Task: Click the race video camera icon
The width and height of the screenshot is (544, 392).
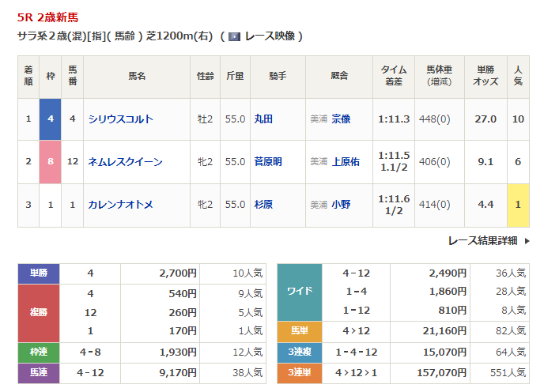Action: tap(234, 36)
